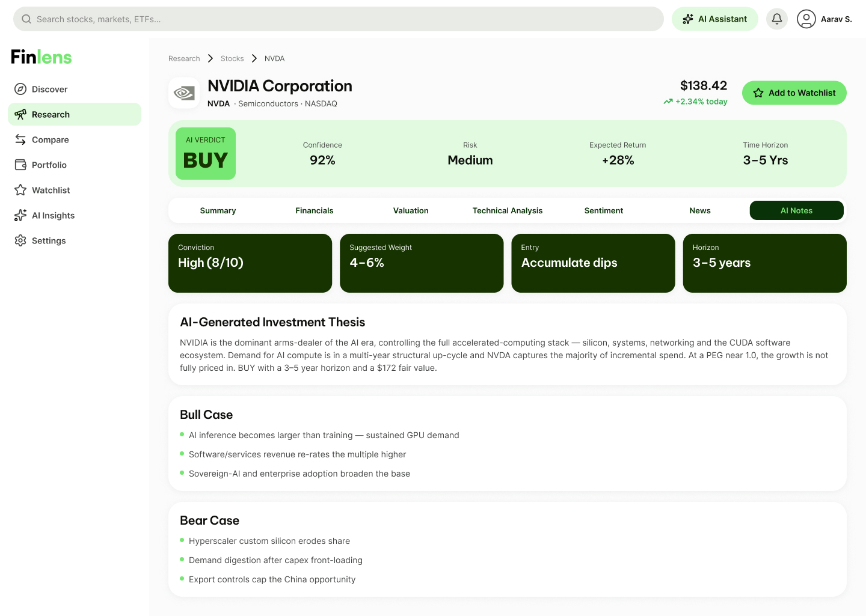Open Watchlist in sidebar

[x=75, y=190]
